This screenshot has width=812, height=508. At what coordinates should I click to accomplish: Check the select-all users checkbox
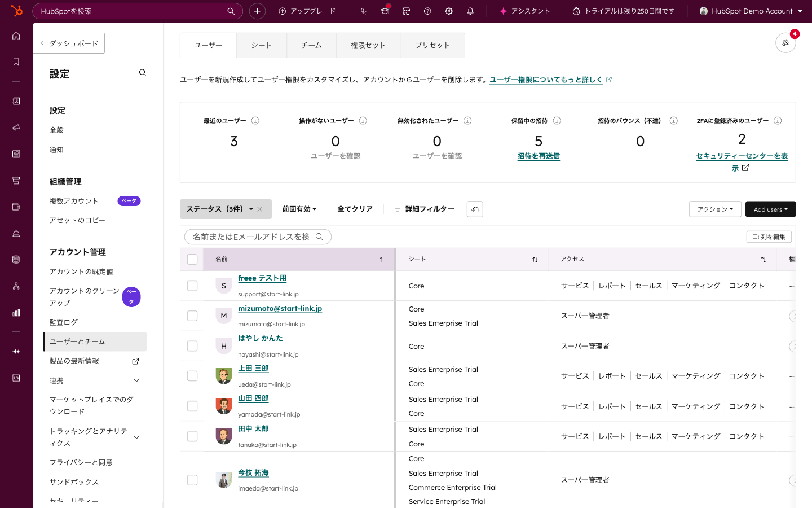[x=192, y=259]
